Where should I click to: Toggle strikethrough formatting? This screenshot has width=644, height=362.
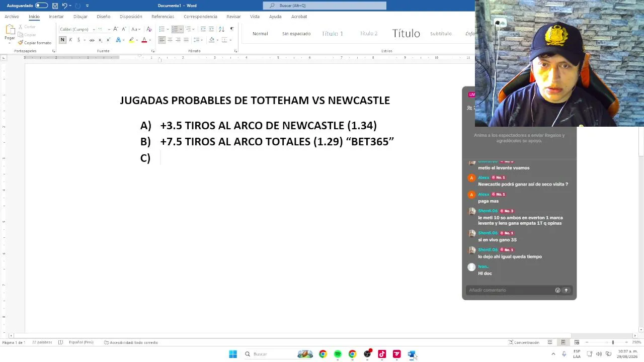click(92, 40)
